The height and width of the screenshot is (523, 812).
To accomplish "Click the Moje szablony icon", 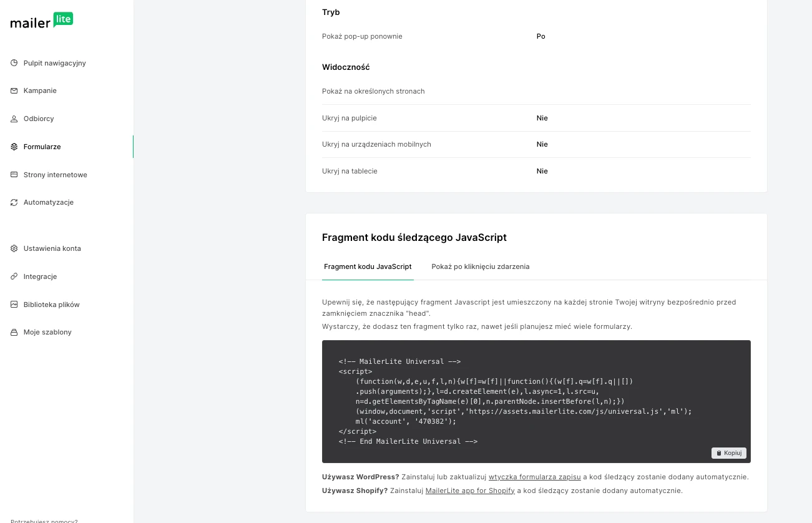I will (x=14, y=332).
